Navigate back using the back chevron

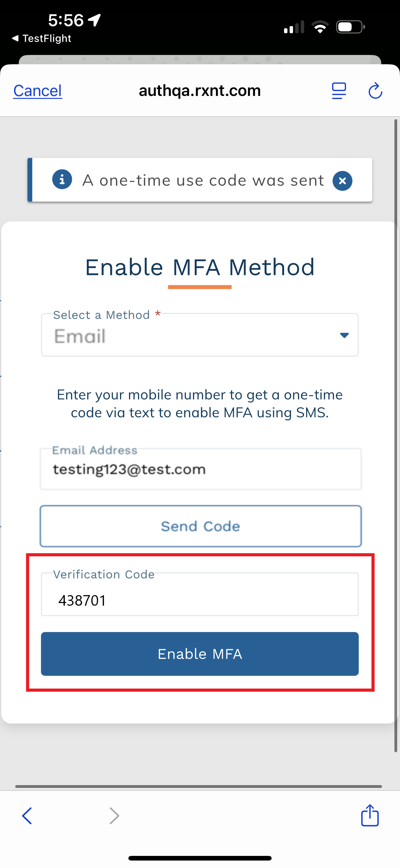27,816
